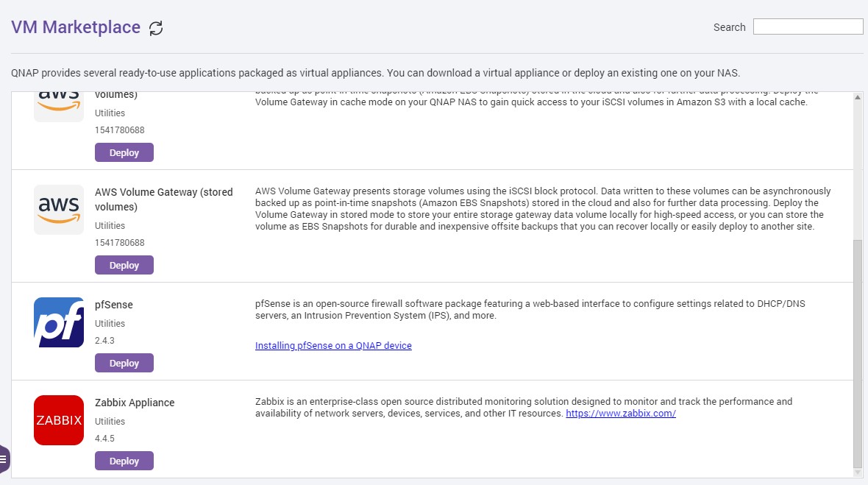The image size is (868, 485).
Task: Click the AWS logo for stored volumes gateway
Action: [58, 210]
